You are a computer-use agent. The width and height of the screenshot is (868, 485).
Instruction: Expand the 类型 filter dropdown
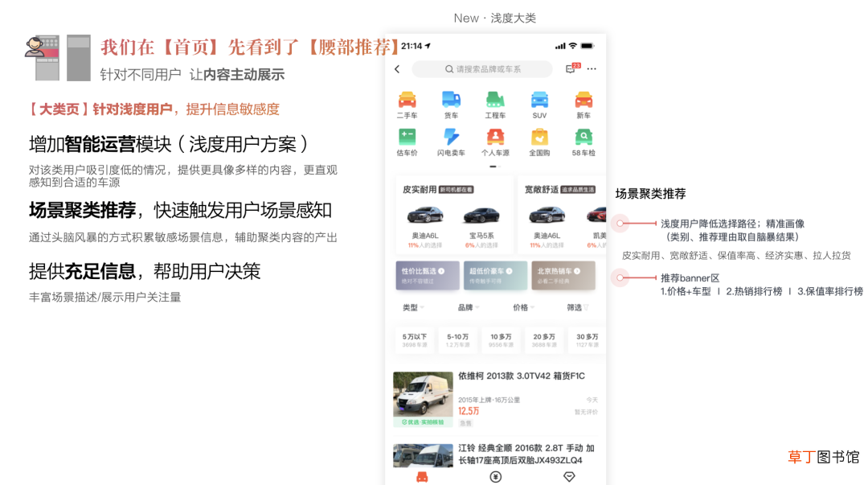[413, 307]
